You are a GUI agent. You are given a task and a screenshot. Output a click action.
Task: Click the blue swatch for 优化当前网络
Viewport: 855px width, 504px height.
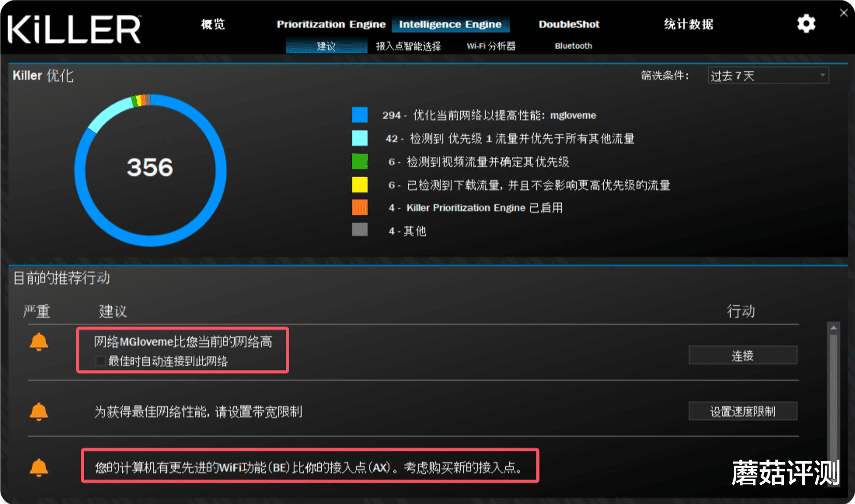pyautogui.click(x=360, y=115)
